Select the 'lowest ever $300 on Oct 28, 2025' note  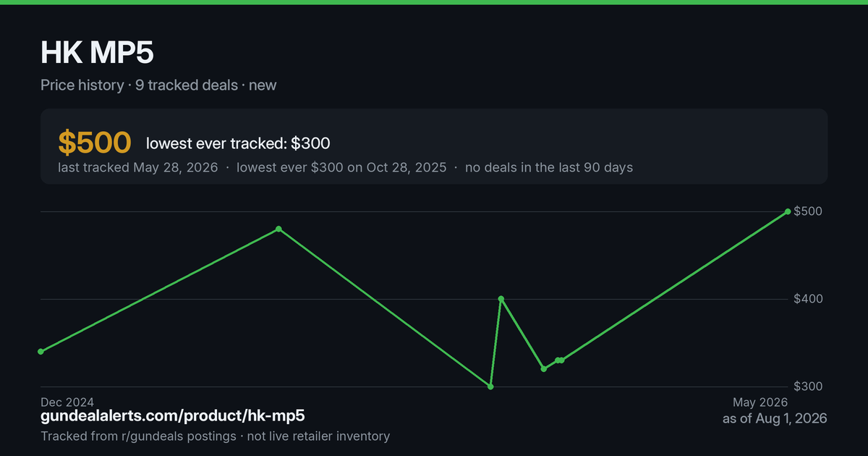pyautogui.click(x=341, y=168)
